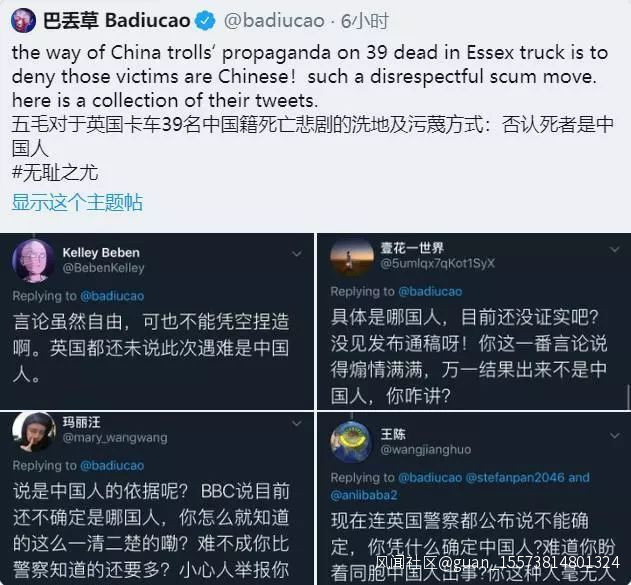This screenshot has width=631, height=585.
Task: Expand 王陈 tweet options chevron
Action: pos(615,435)
